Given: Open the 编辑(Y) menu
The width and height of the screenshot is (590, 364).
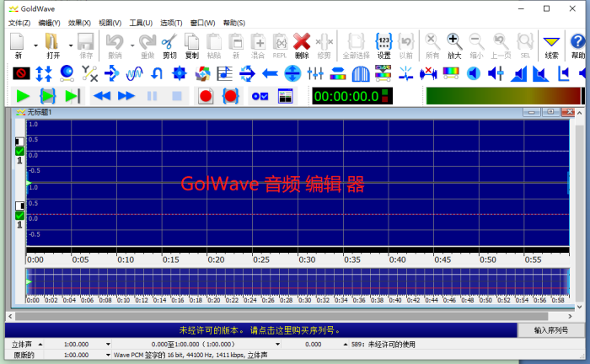Looking at the screenshot, I should [49, 23].
